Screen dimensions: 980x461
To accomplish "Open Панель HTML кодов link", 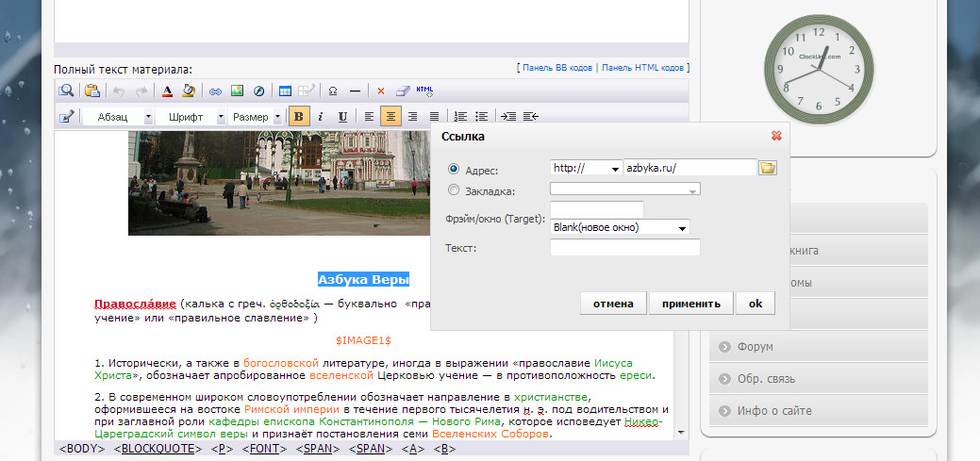I will [643, 68].
